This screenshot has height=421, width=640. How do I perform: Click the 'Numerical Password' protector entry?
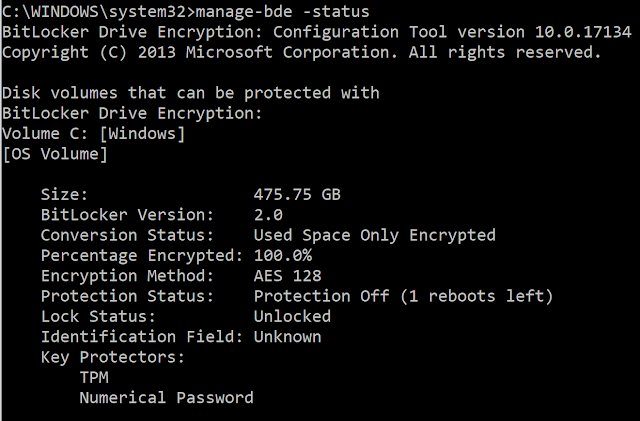pyautogui.click(x=166, y=398)
